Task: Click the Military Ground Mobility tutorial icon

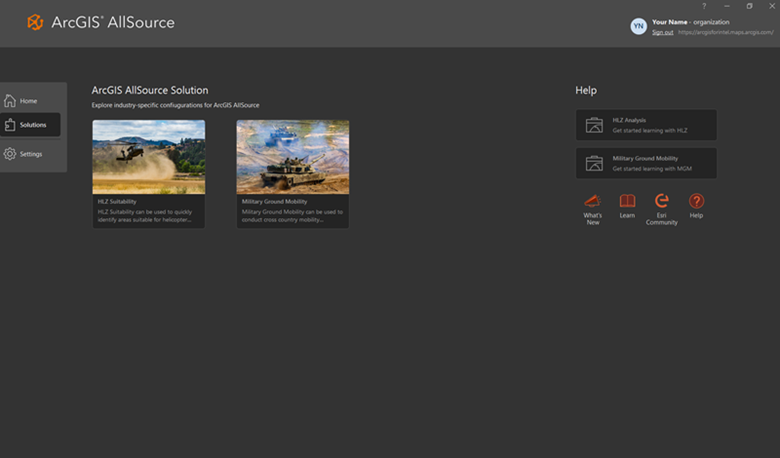Action: click(x=594, y=163)
